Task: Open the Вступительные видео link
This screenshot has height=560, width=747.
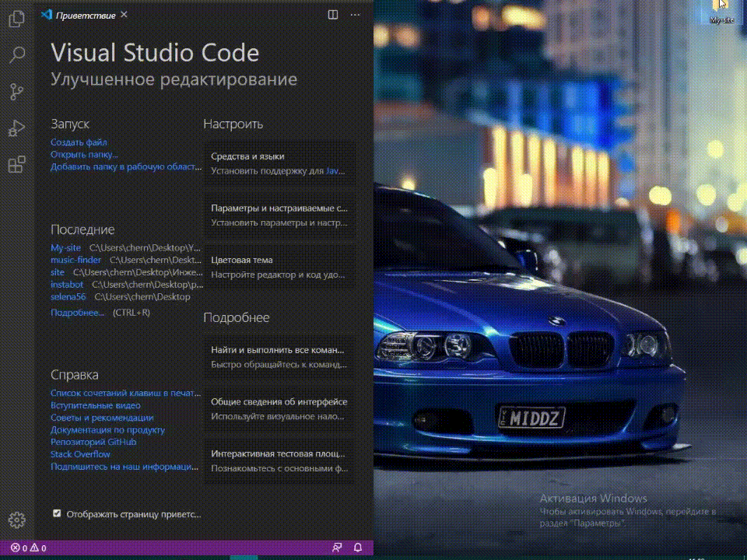Action: [x=96, y=405]
